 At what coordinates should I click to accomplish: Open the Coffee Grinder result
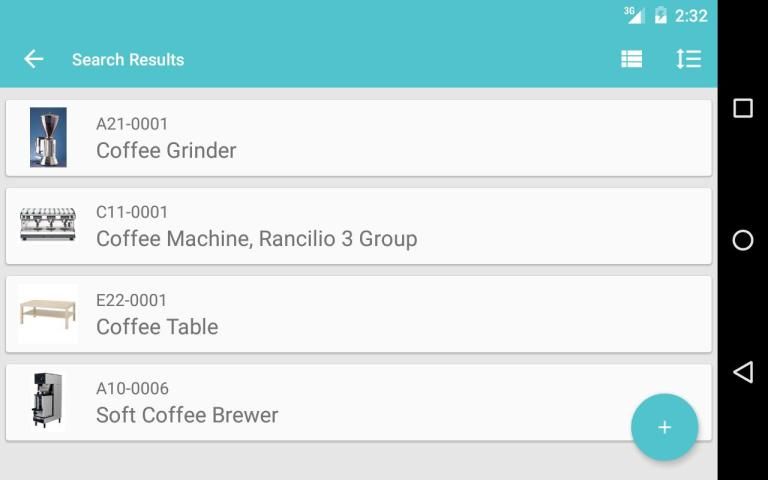[x=166, y=151]
